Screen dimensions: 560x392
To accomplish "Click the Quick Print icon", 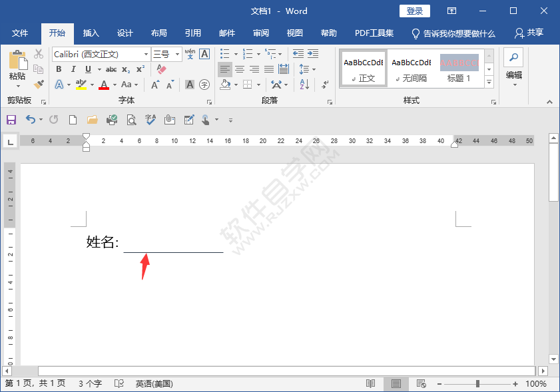I will [x=112, y=120].
